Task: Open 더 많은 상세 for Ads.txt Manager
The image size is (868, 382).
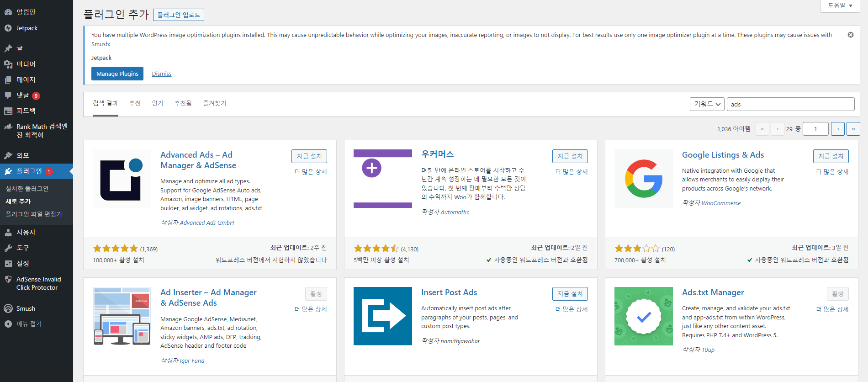Action: pyautogui.click(x=832, y=309)
